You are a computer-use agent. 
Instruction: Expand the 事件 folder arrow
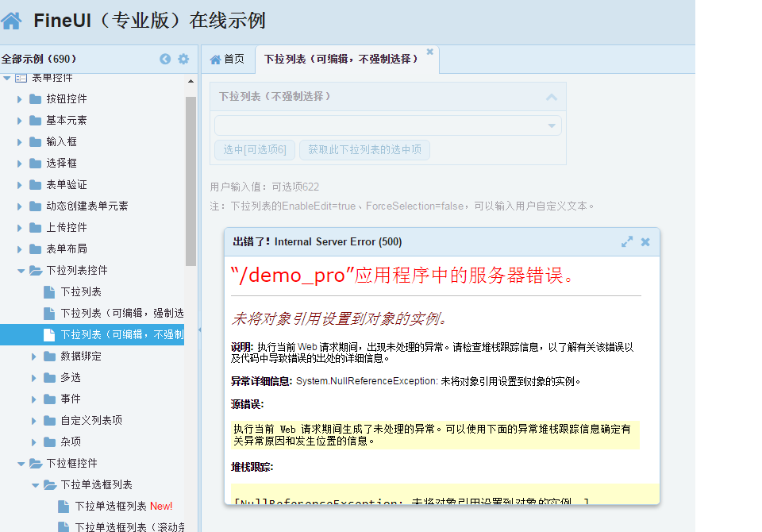33,399
